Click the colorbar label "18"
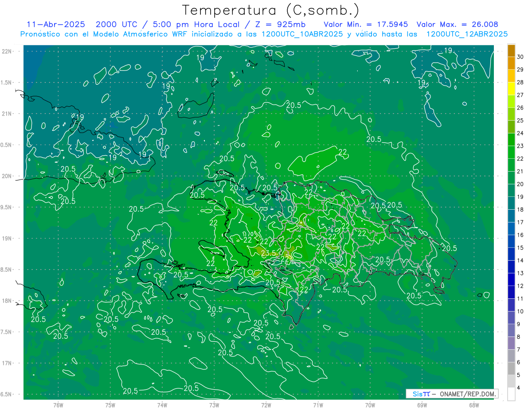532x411 pixels. [x=520, y=209]
